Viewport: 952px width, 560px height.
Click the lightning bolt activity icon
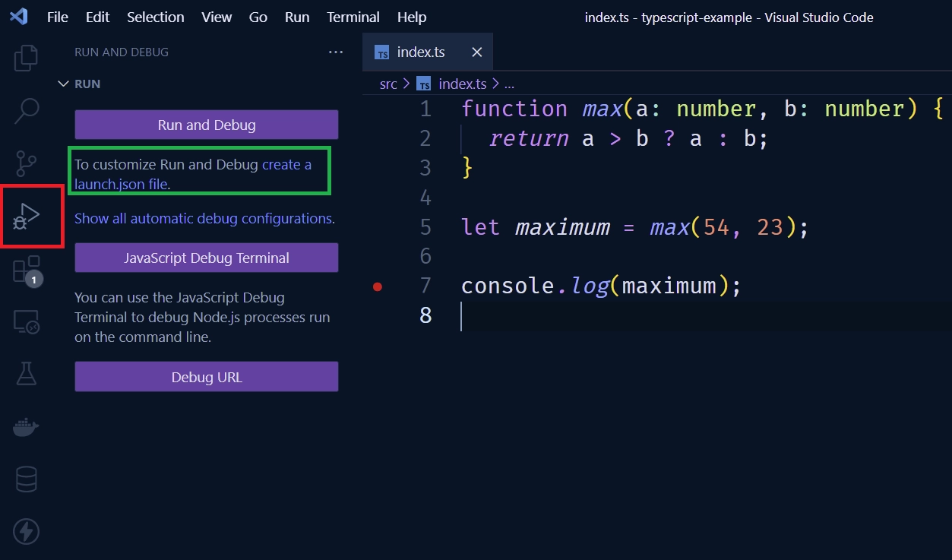[27, 532]
